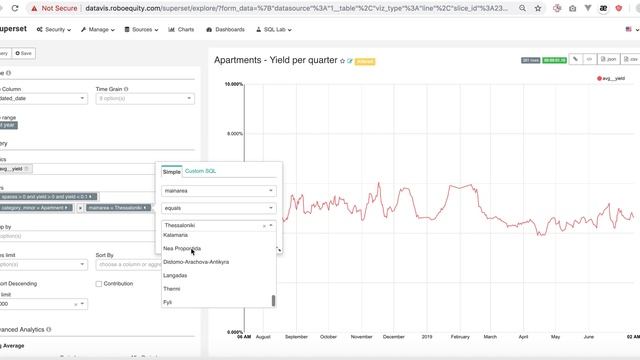Bookmark this page with the star icon
This screenshot has width=640, height=360.
[538, 8]
